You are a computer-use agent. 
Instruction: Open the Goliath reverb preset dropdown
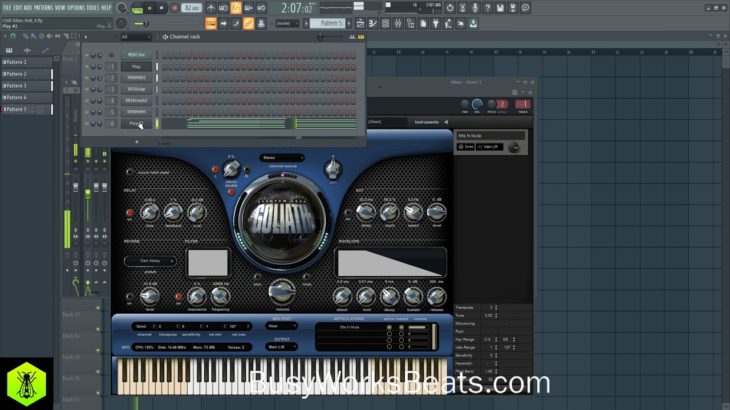pos(150,261)
